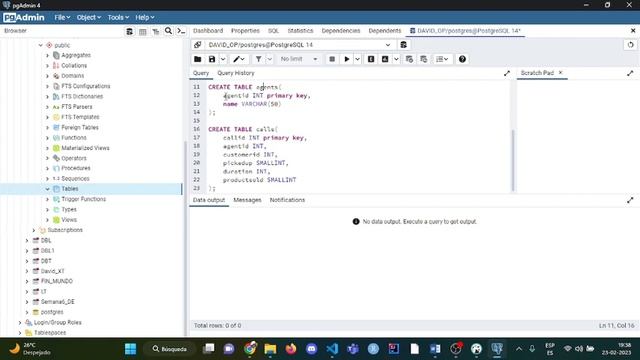Open the Explain options dropdown arrow
This screenshot has height=360, width=640.
click(x=396, y=59)
